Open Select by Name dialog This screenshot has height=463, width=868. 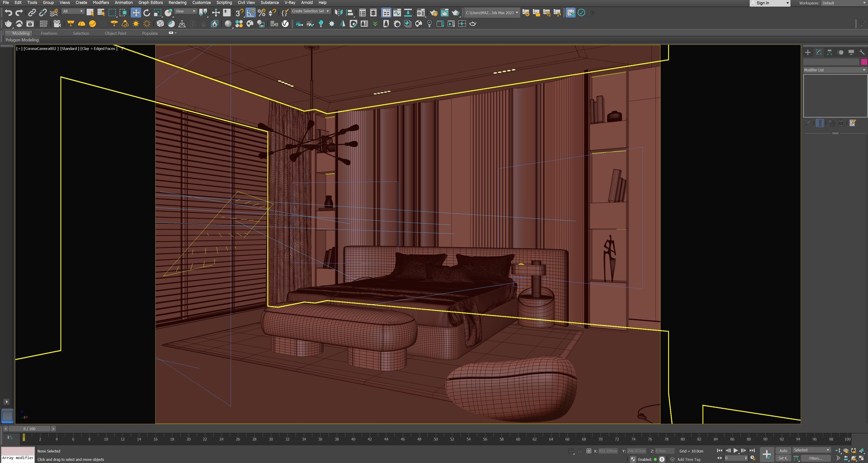click(x=101, y=13)
